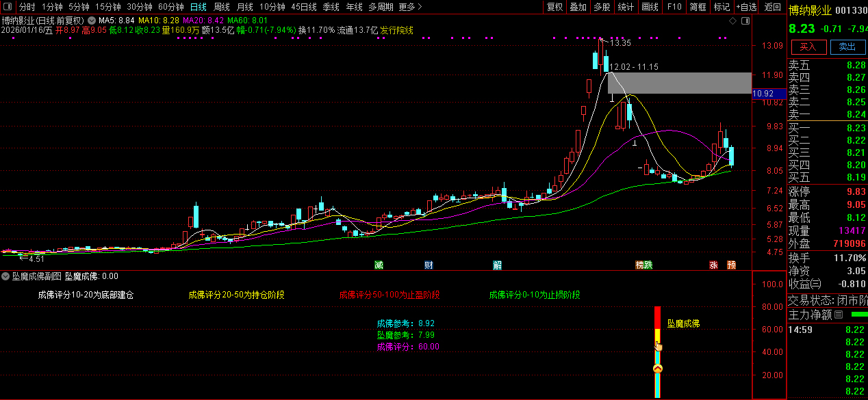This screenshot has width=868, height=400.
Task: Click the 卖一 price 8.24 row
Action: click(x=827, y=114)
